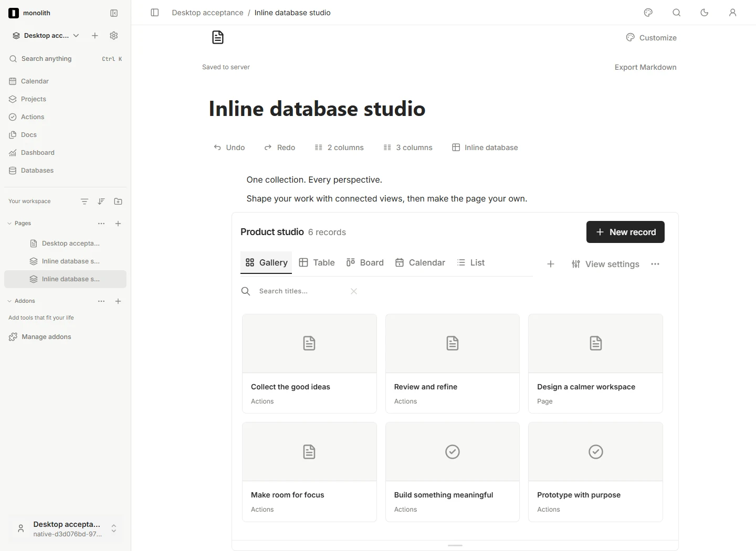Open View settings
The height and width of the screenshot is (551, 756).
point(605,264)
